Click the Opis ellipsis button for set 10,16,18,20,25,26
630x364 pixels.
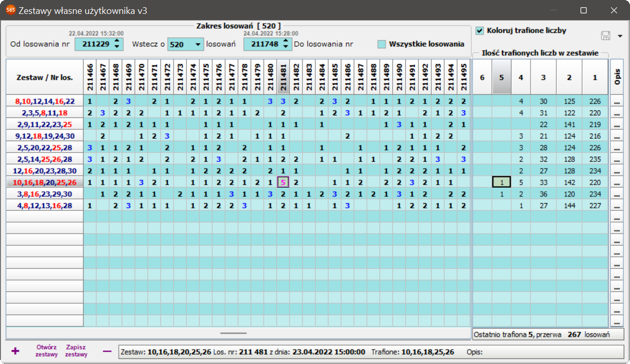(617, 182)
